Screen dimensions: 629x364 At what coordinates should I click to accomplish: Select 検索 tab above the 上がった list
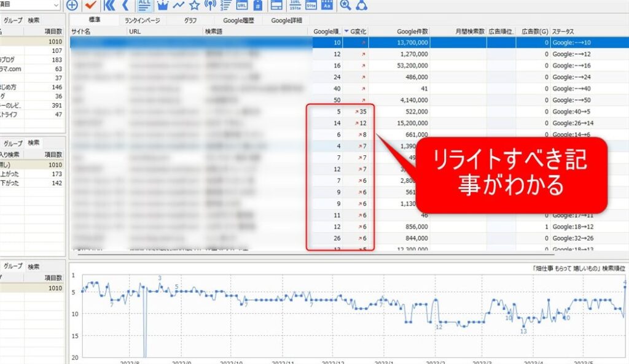pos(34,142)
